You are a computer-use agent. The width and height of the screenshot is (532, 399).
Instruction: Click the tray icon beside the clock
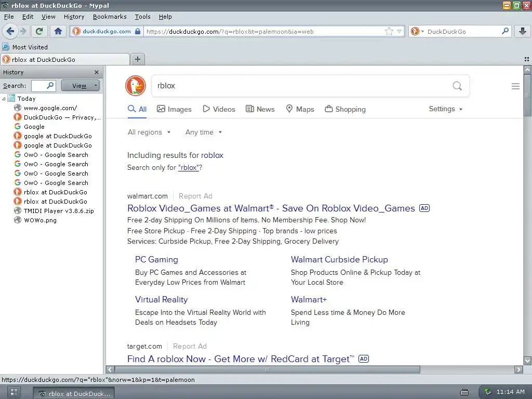click(x=487, y=392)
